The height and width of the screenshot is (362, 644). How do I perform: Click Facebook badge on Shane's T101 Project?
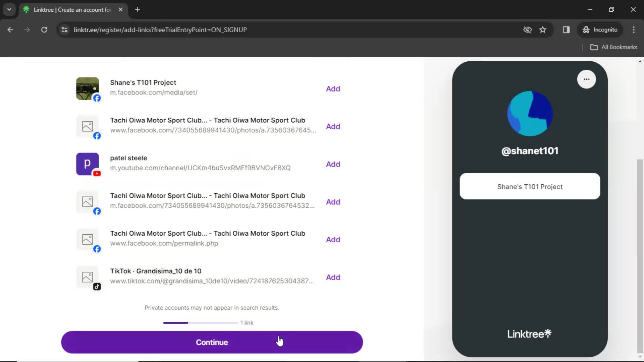pyautogui.click(x=97, y=98)
